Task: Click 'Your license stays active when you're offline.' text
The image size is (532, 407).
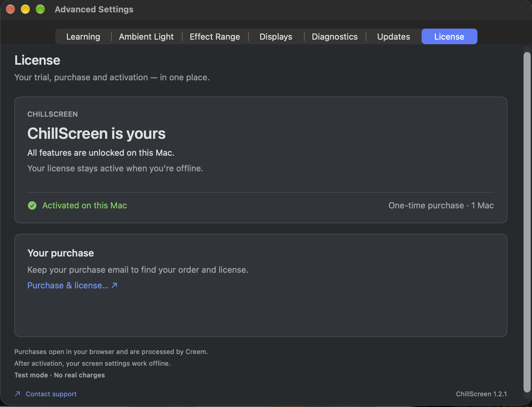Action: coord(115,168)
